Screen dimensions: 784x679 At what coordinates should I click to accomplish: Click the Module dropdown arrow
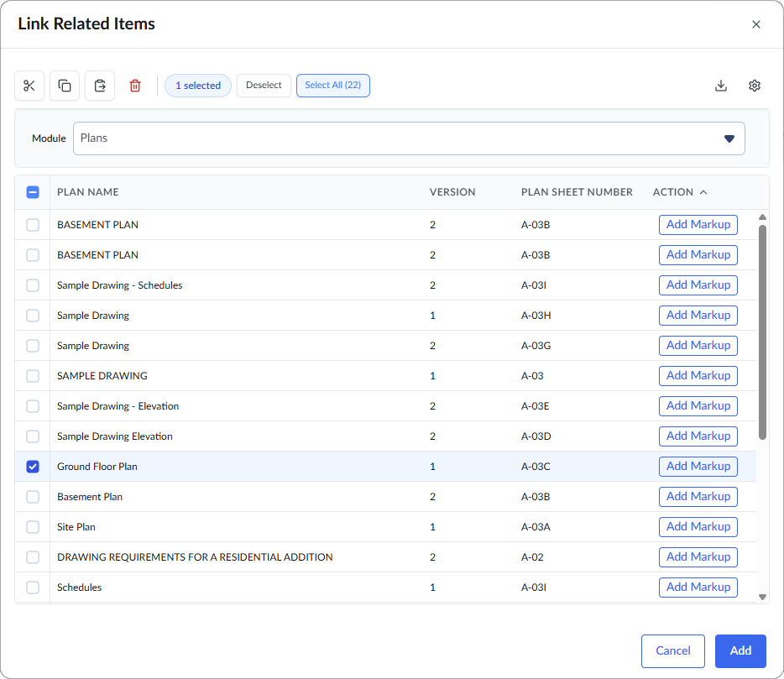pyautogui.click(x=729, y=138)
